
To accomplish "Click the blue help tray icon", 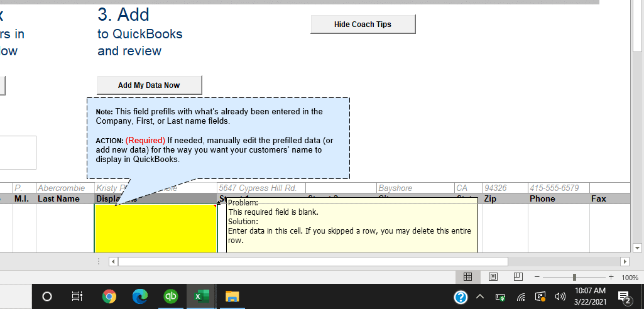I will [461, 296].
